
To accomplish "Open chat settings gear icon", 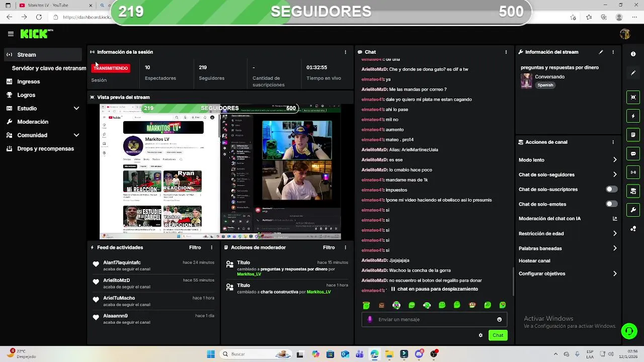I will [480, 335].
